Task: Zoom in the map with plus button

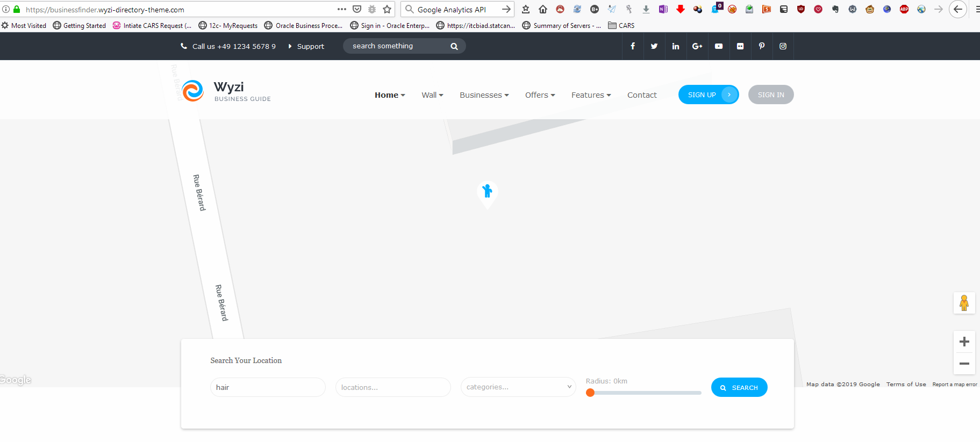Action: 964,342
